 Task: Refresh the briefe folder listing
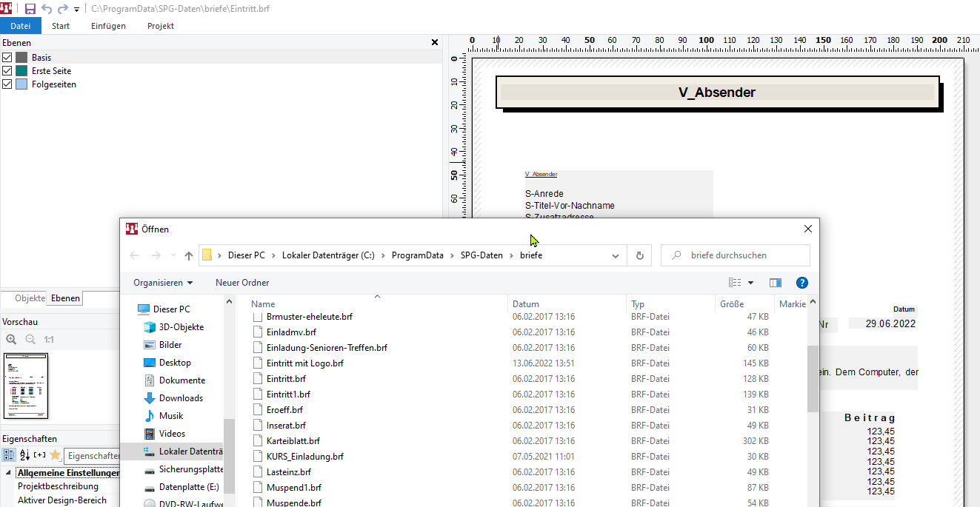click(x=640, y=255)
